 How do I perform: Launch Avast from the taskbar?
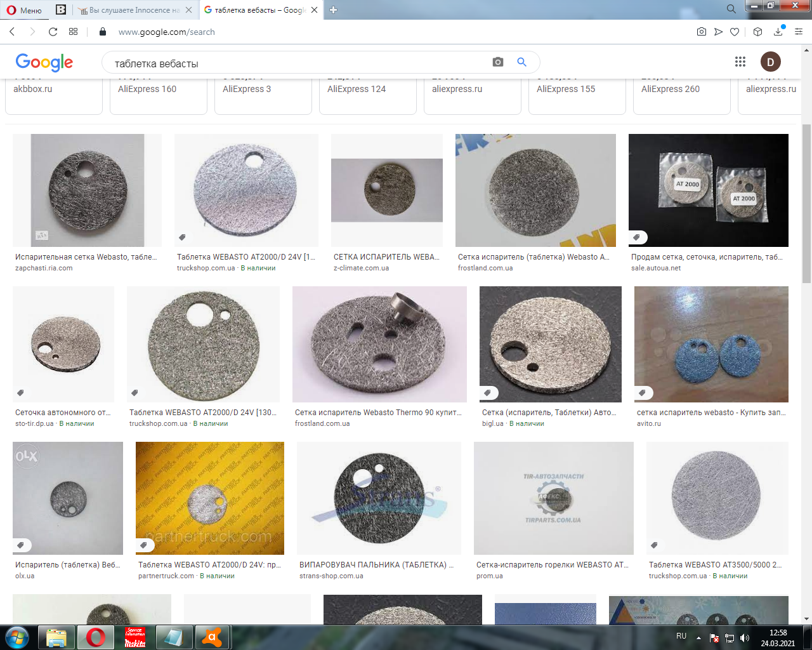[213, 637]
